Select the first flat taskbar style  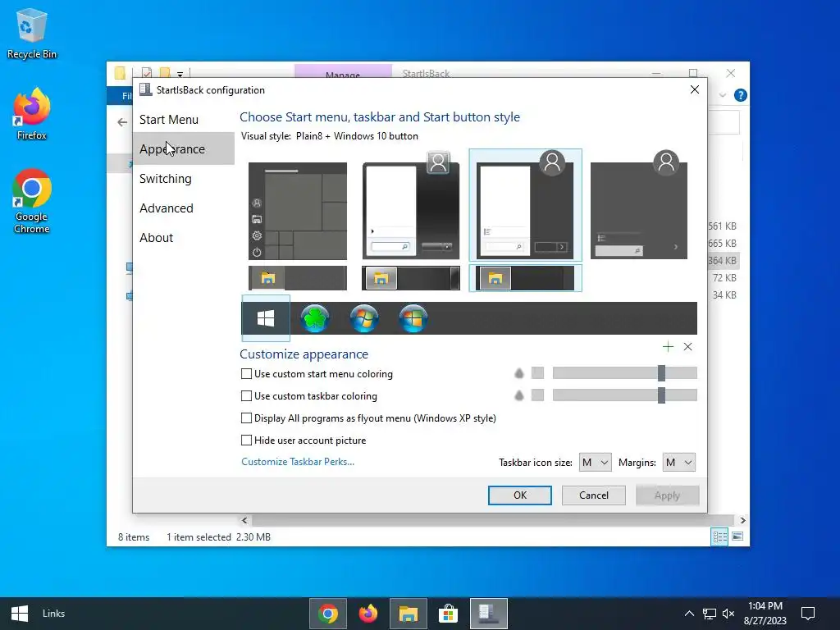(x=298, y=278)
